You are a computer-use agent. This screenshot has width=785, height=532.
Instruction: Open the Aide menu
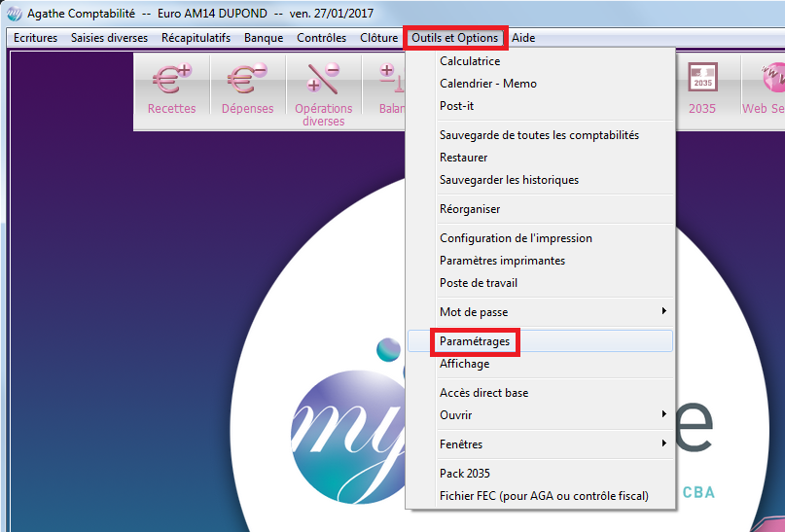(x=523, y=38)
